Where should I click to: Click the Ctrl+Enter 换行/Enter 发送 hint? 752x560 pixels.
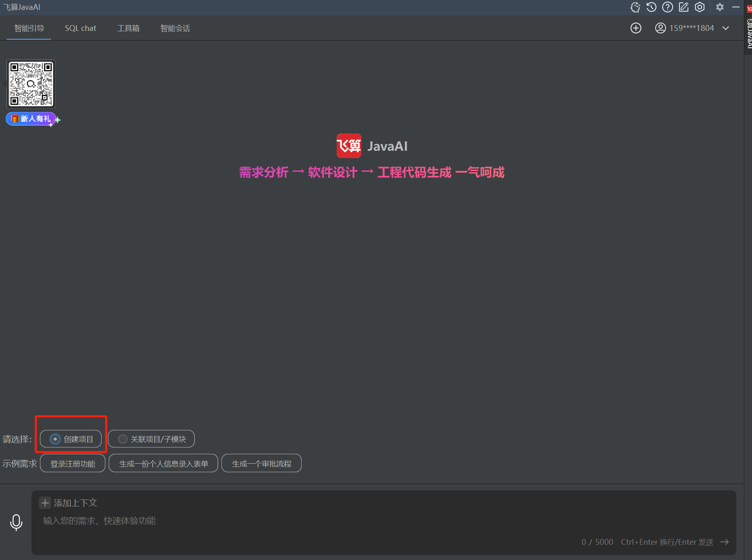click(667, 542)
